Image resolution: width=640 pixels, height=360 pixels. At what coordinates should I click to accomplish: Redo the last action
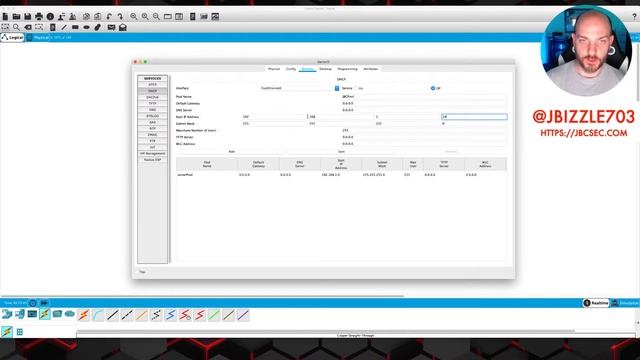point(120,17)
